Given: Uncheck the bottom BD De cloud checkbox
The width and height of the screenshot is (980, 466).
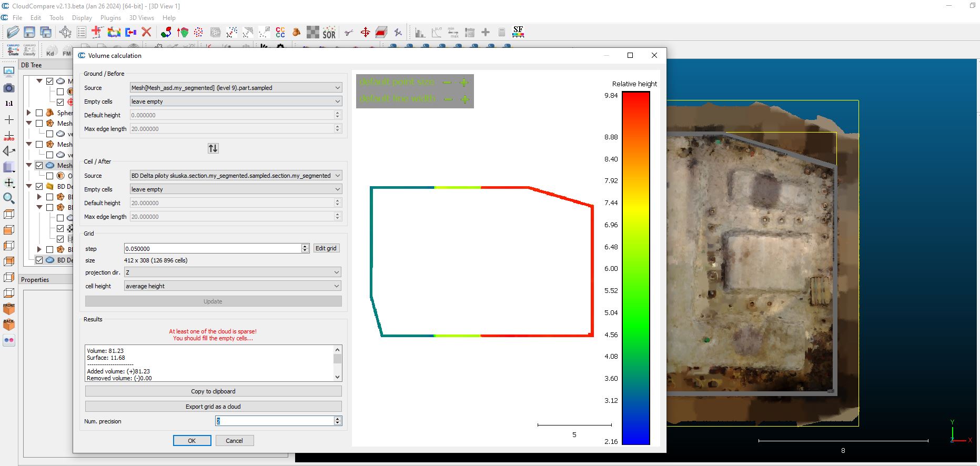Looking at the screenshot, I should (x=39, y=260).
